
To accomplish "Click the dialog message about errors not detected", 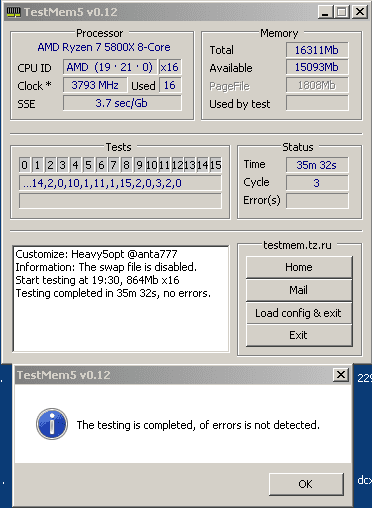I will pyautogui.click(x=198, y=425).
